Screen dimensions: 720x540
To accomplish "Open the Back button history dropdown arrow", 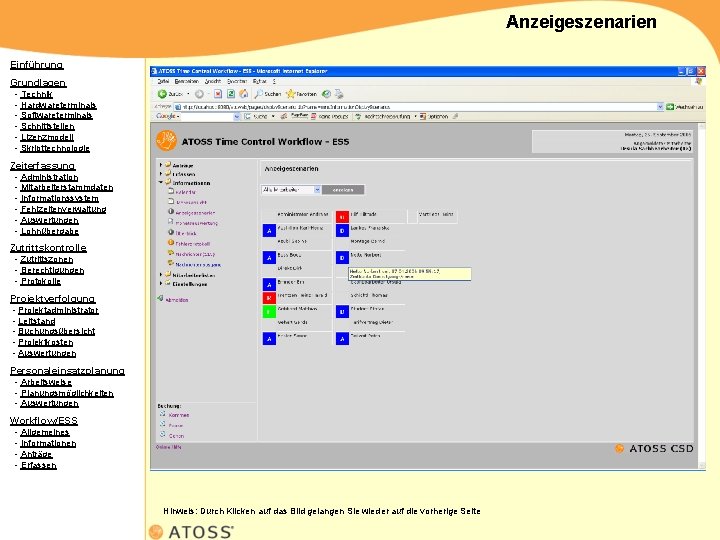I will [188, 94].
